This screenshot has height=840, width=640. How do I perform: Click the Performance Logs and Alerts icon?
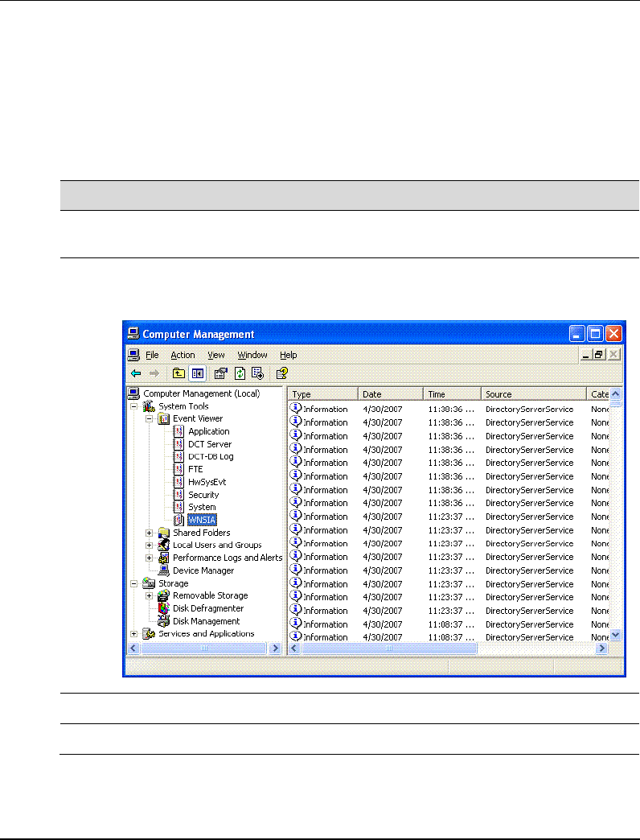(x=164, y=558)
